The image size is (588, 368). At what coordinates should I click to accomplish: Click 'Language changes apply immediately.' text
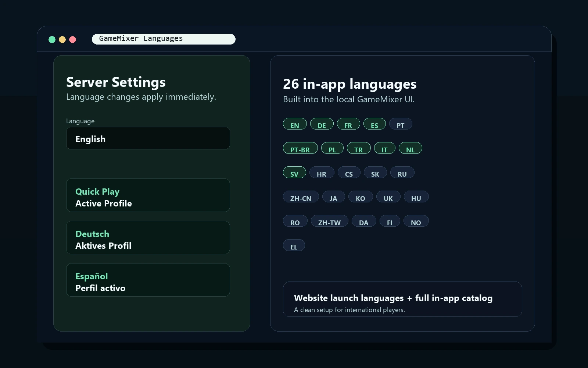coord(141,97)
